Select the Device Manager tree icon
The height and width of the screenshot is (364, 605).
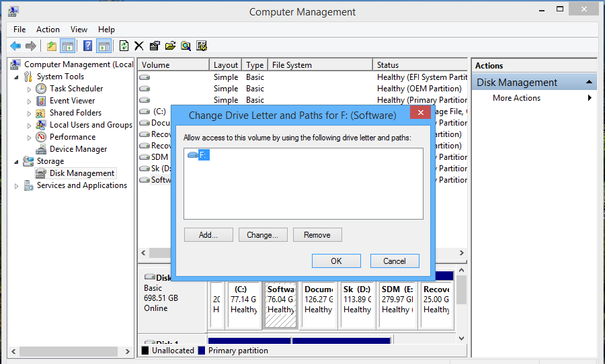(x=41, y=149)
